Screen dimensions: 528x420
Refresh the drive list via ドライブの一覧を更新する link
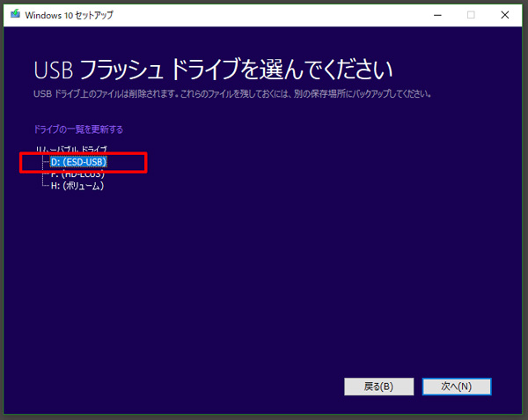pos(78,129)
